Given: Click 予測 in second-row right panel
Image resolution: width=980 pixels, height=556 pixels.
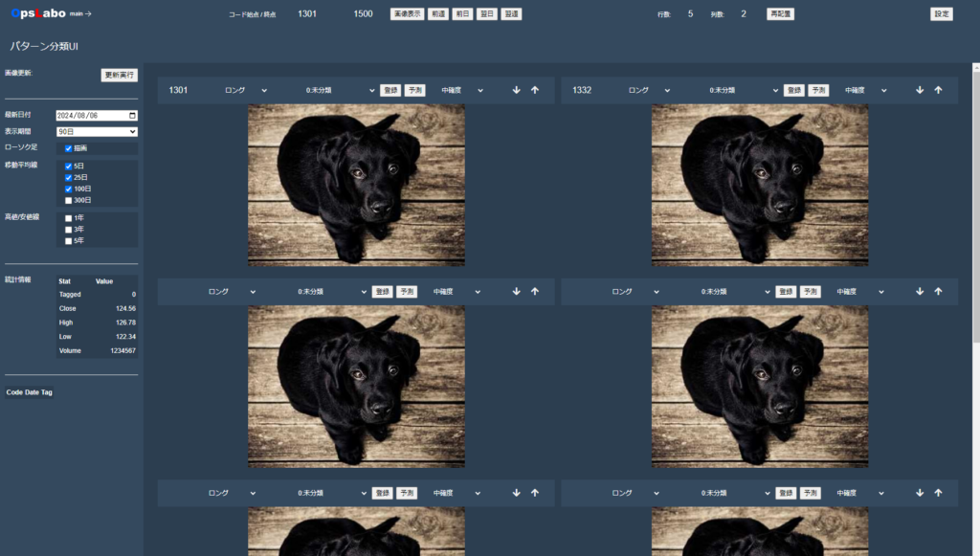Looking at the screenshot, I should coord(811,292).
